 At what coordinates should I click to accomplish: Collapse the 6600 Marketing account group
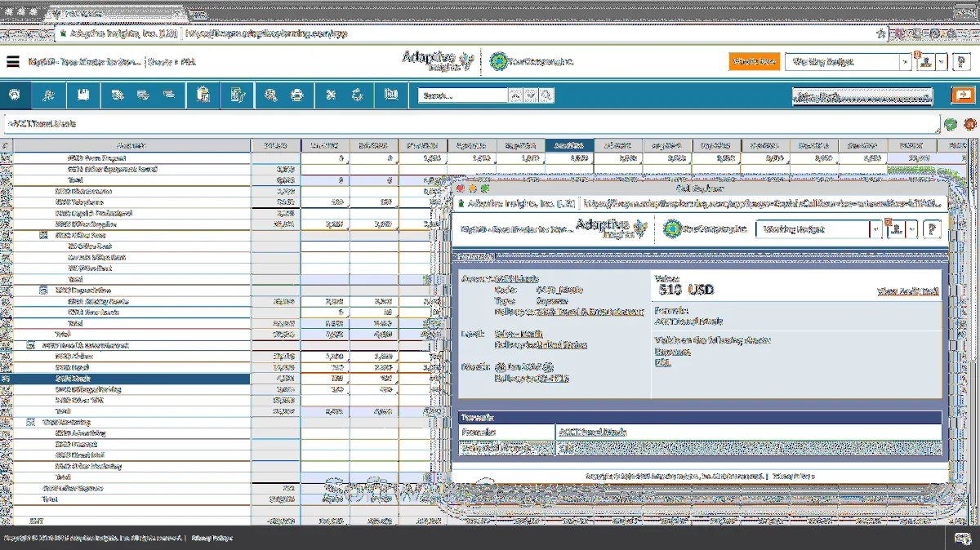31,423
